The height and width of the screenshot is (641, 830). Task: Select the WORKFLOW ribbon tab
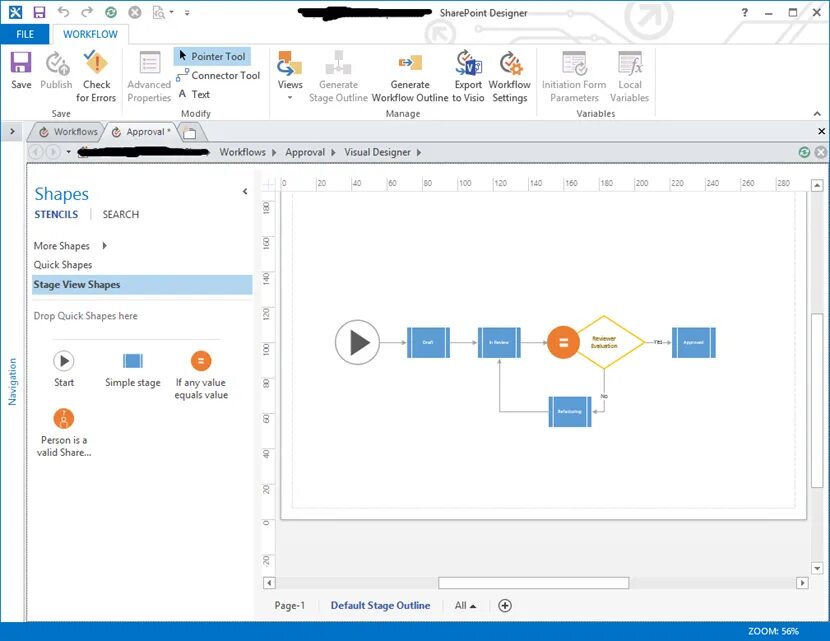[x=90, y=34]
